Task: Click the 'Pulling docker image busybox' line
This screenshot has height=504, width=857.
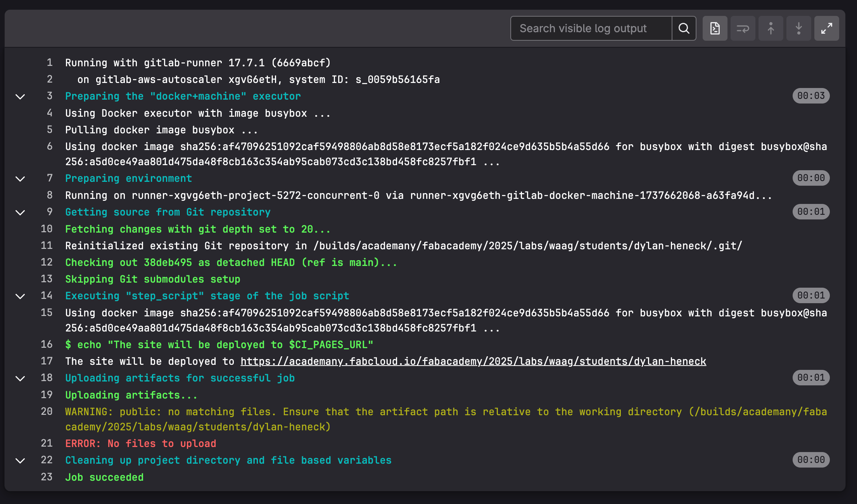Action: coord(161,130)
